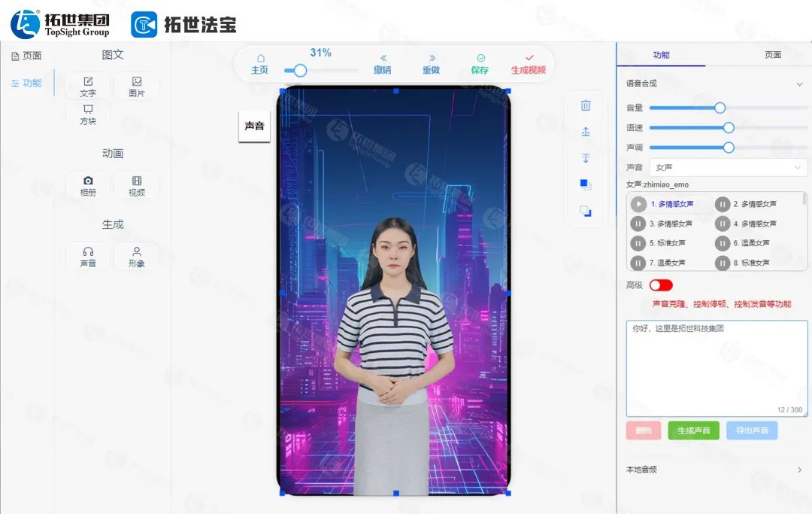The image size is (812, 514).
Task: Collapse the 语音合成 section
Action: pyautogui.click(x=799, y=84)
